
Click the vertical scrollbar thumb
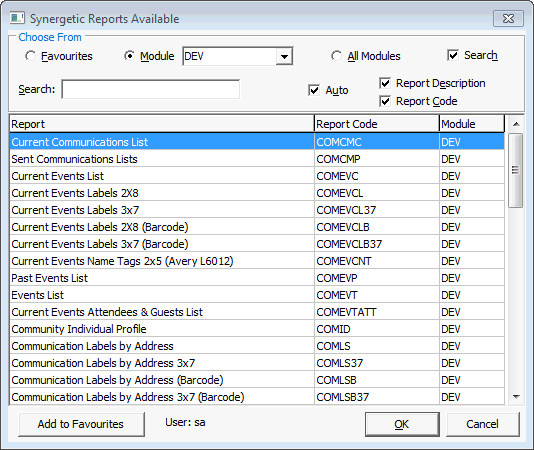516,170
